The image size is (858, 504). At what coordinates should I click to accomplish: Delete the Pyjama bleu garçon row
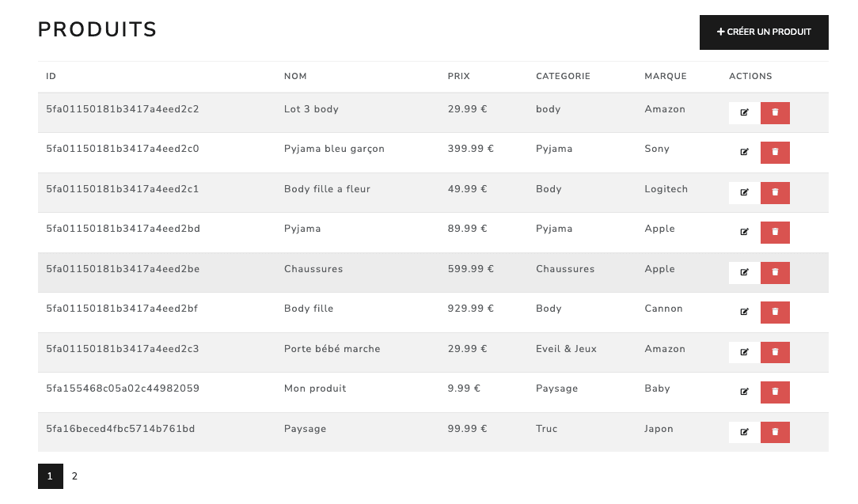pyautogui.click(x=775, y=152)
